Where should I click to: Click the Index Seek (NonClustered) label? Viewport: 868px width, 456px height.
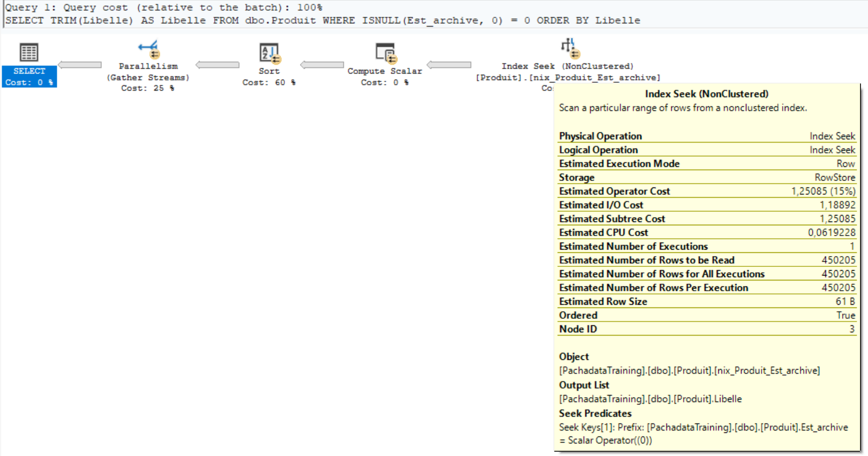coord(567,66)
